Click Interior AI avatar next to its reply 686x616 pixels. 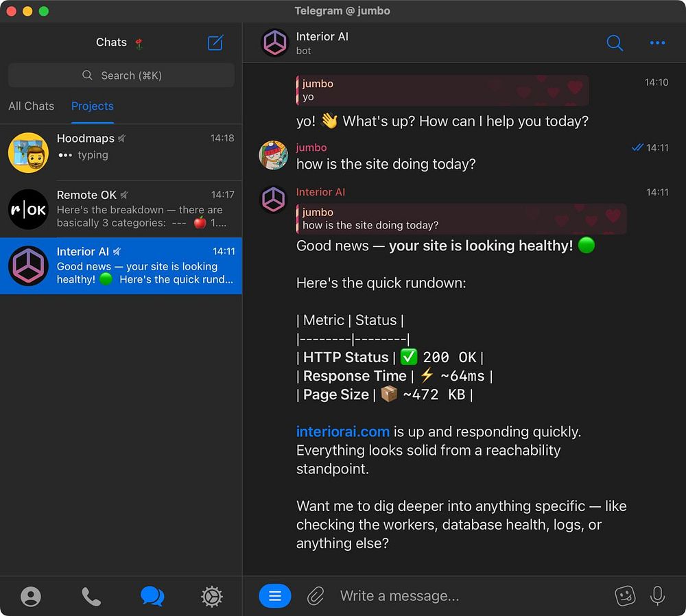[x=274, y=200]
